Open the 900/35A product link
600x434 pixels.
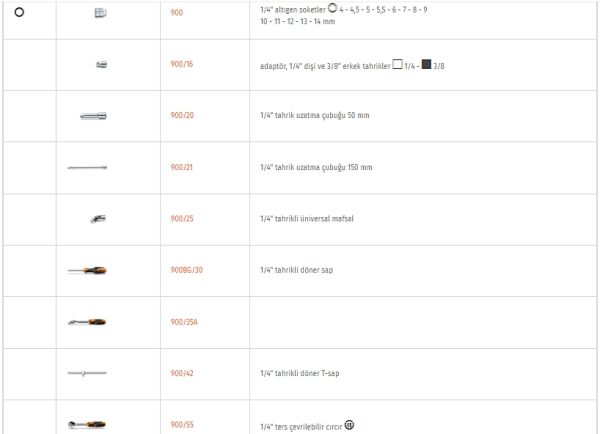[184, 322]
